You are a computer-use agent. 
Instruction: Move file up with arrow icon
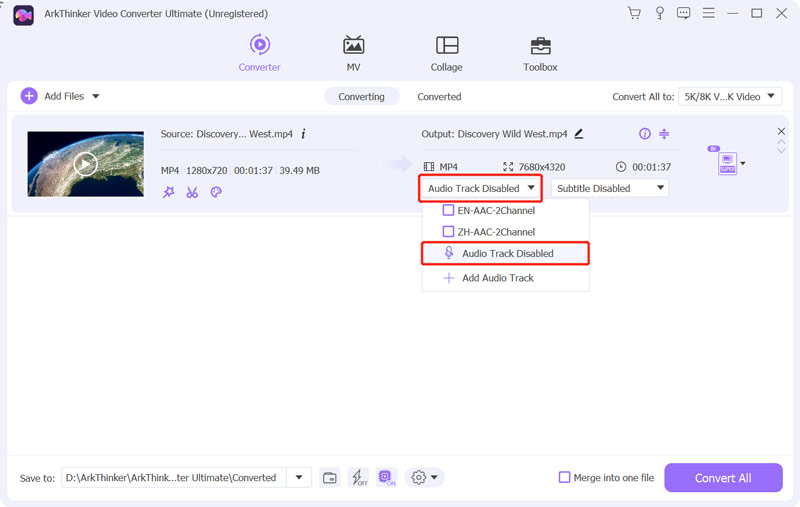[781, 142]
